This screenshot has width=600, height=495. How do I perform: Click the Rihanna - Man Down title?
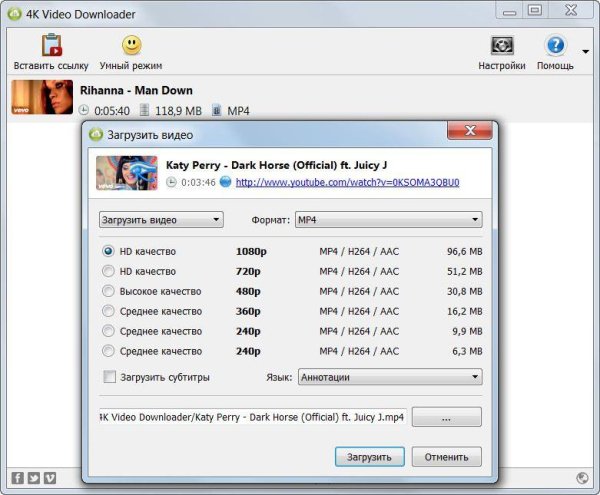click(136, 90)
